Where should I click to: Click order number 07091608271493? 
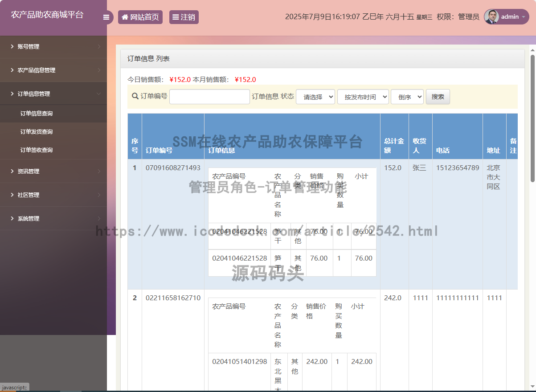[173, 167]
